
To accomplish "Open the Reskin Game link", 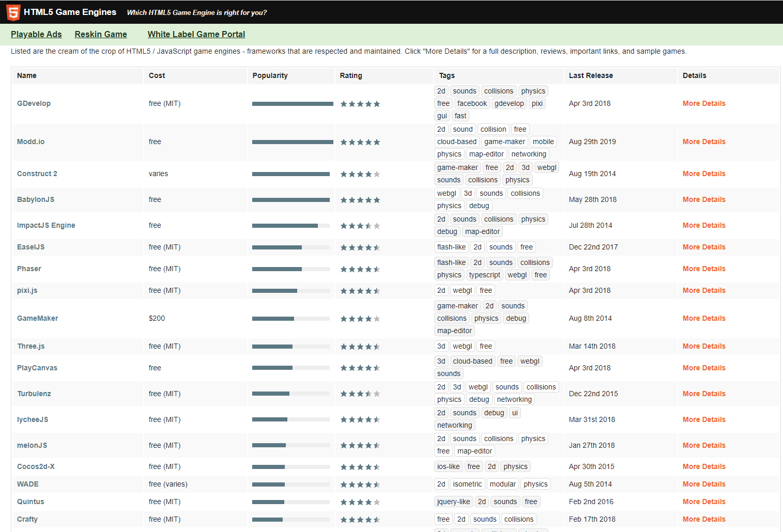I will 101,34.
